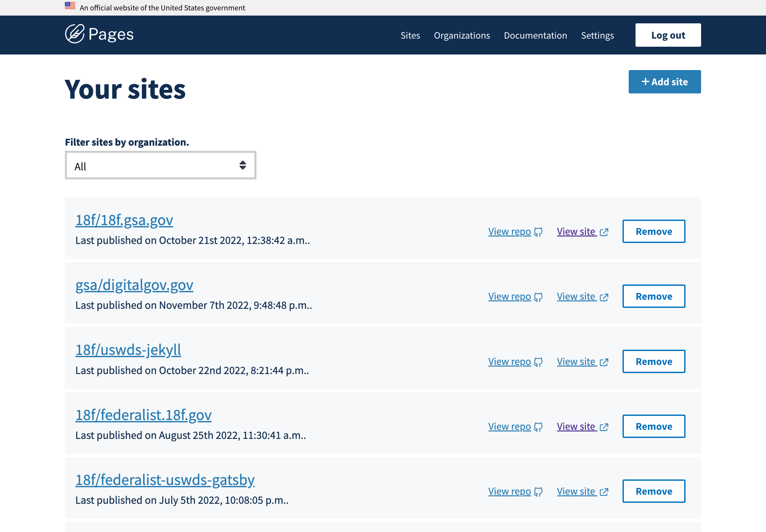This screenshot has height=532, width=766.
Task: Click the GitHub icon in the 18f/uswds-jekyll row
Action: (538, 362)
